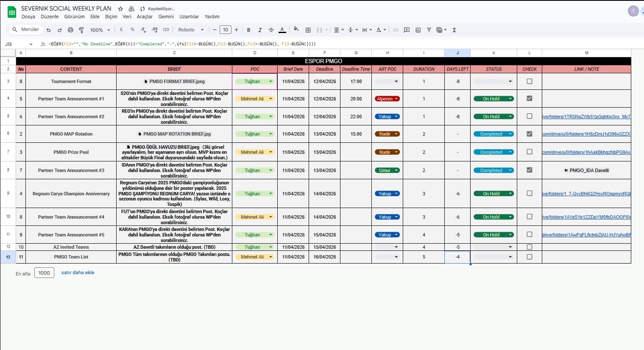The image size is (644, 350).
Task: Open the functions sigma menu
Action: (x=454, y=30)
